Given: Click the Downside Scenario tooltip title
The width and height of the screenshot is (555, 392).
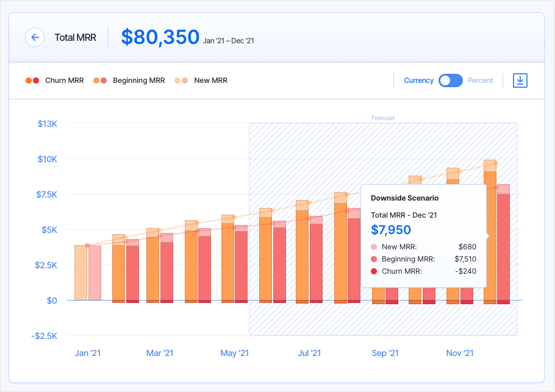Looking at the screenshot, I should click(404, 198).
